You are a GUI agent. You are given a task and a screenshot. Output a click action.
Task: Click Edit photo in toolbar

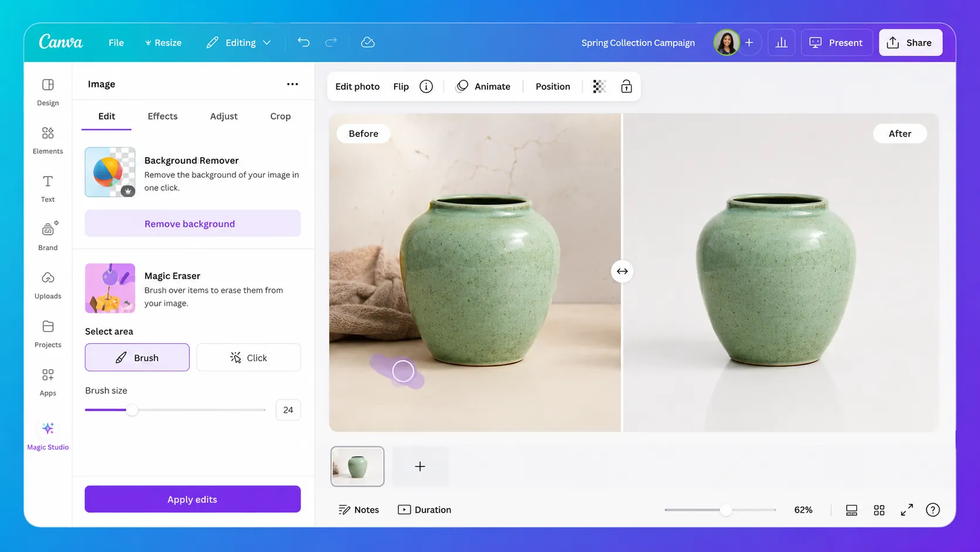point(358,86)
